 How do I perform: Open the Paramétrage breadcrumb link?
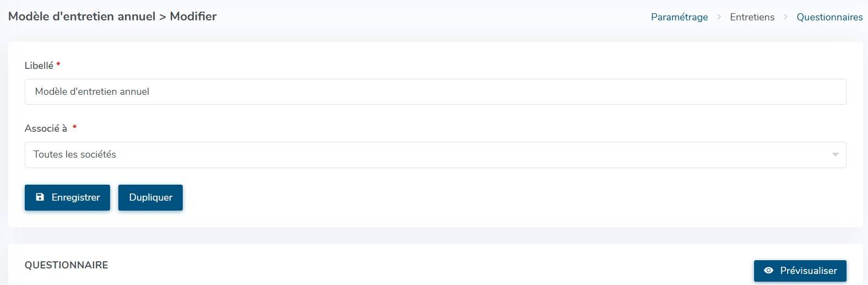679,17
